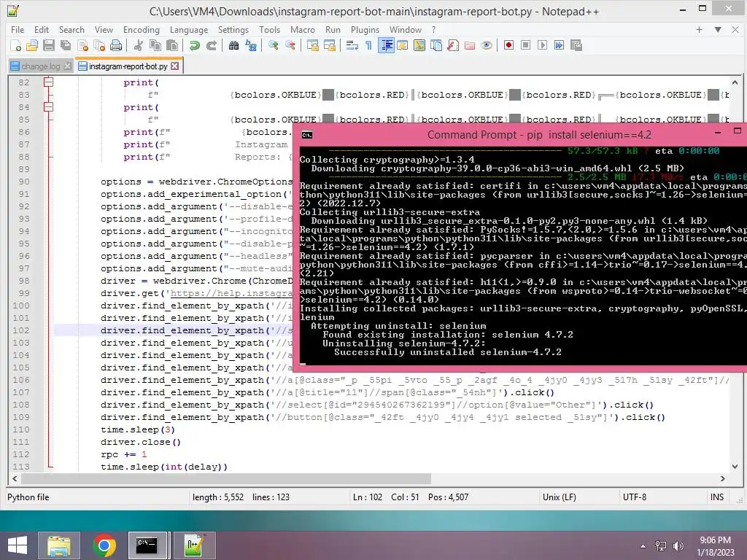
Task: Toggle the highlighted Indent Guide button
Action: pos(386,45)
